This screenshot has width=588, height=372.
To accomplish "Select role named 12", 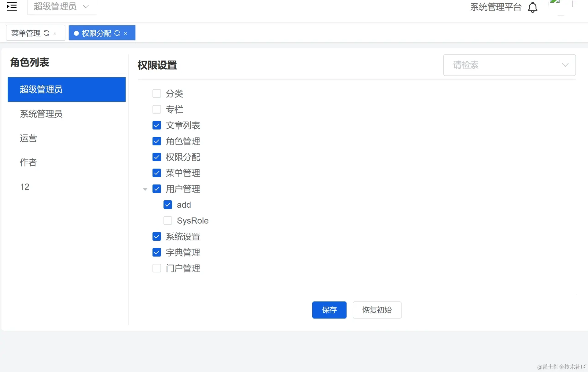I will (x=25, y=187).
